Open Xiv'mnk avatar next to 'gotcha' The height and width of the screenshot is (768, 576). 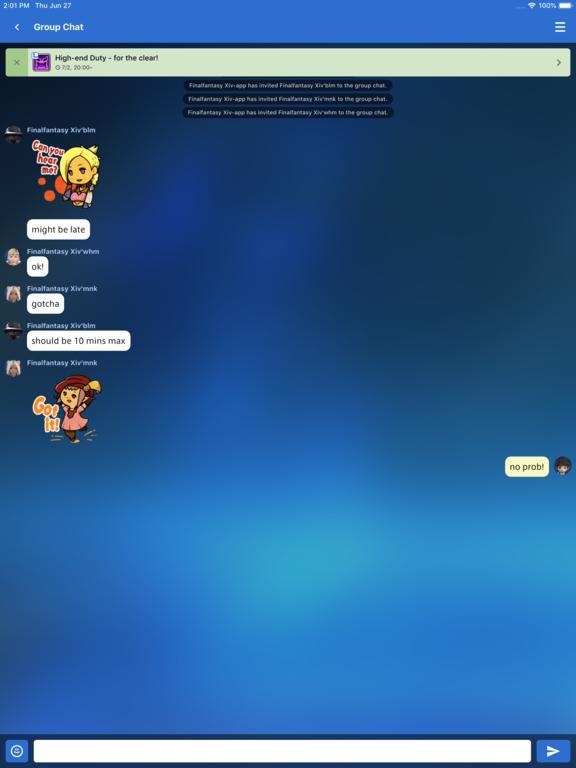[x=13, y=293]
